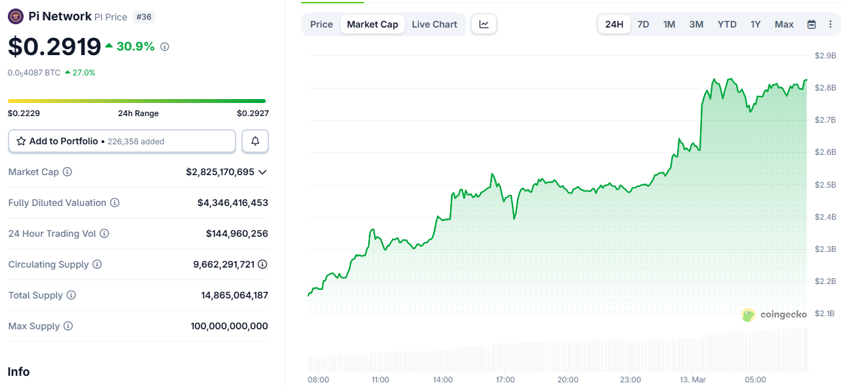Click the 24 Hour Trading Vol info icon
The width and height of the screenshot is (868, 387).
(x=105, y=234)
